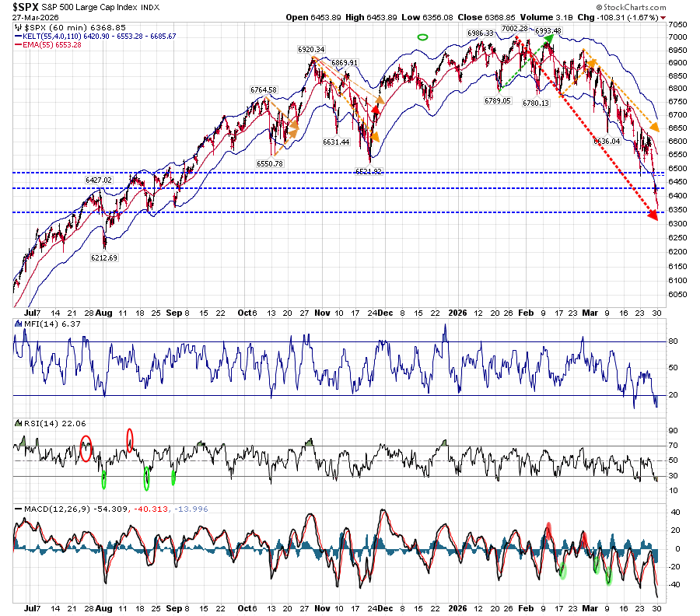
Task: Click the green oval annotation above the price chart
Action: pyautogui.click(x=422, y=37)
